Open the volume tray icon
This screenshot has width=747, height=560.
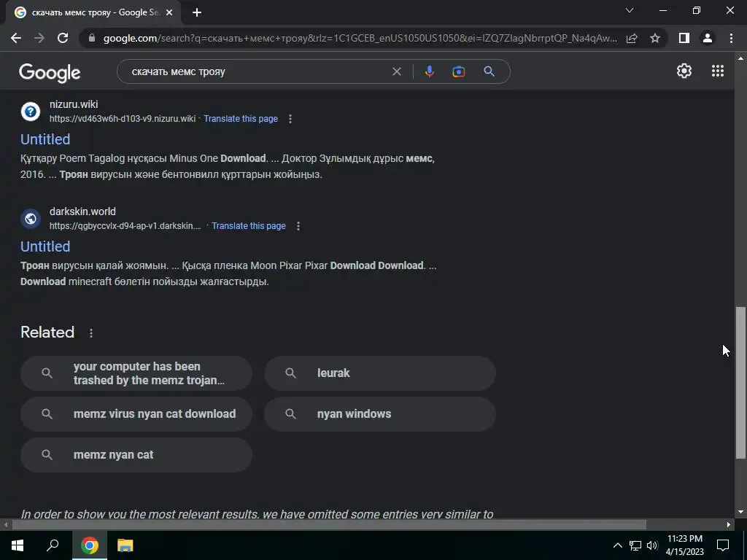(652, 545)
